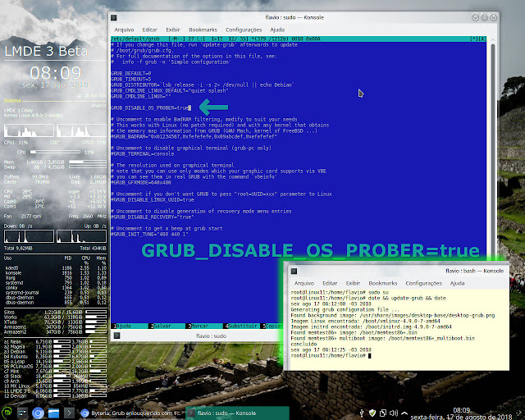Image resolution: width=525 pixels, height=420 pixels.
Task: Click the [X] close marker in mcedit header
Action: (x=482, y=39)
